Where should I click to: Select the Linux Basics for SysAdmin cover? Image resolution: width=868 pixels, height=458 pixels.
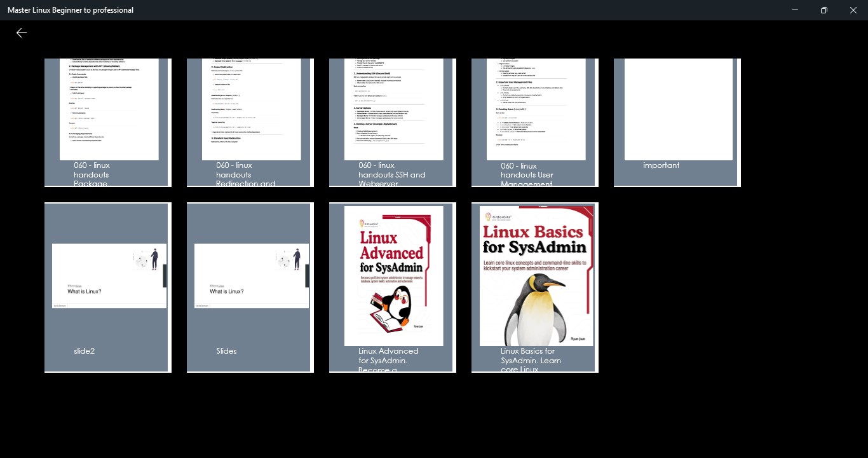click(536, 275)
